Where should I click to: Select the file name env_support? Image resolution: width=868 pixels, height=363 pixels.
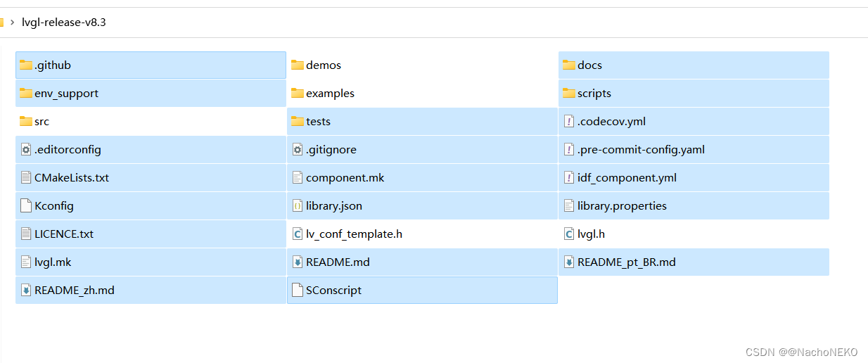pyautogui.click(x=66, y=93)
